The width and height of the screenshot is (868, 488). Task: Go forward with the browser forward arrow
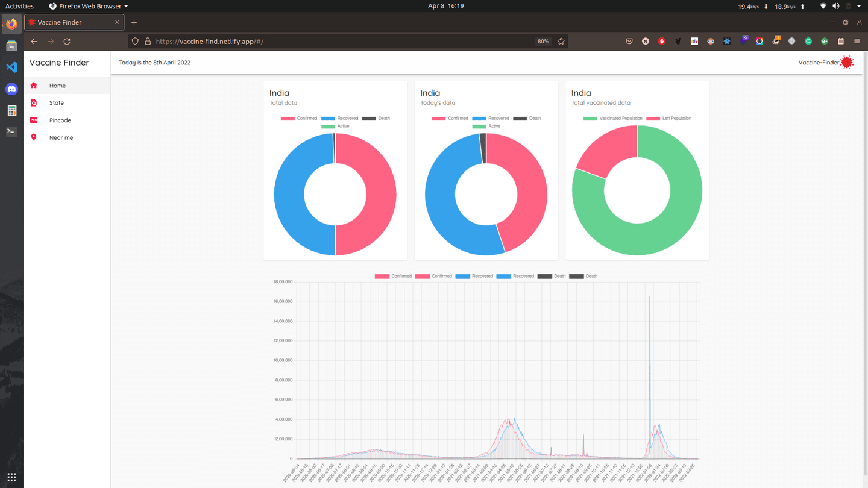tap(51, 42)
